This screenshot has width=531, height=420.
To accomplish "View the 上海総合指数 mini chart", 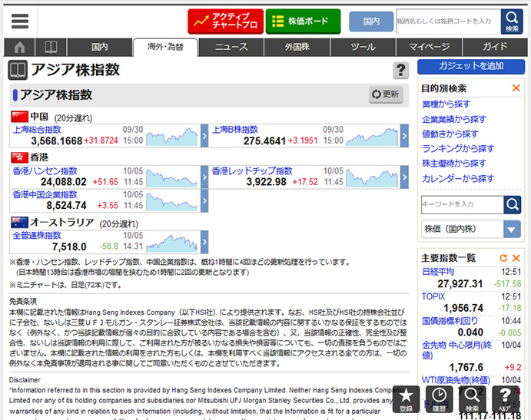I will (x=172, y=136).
